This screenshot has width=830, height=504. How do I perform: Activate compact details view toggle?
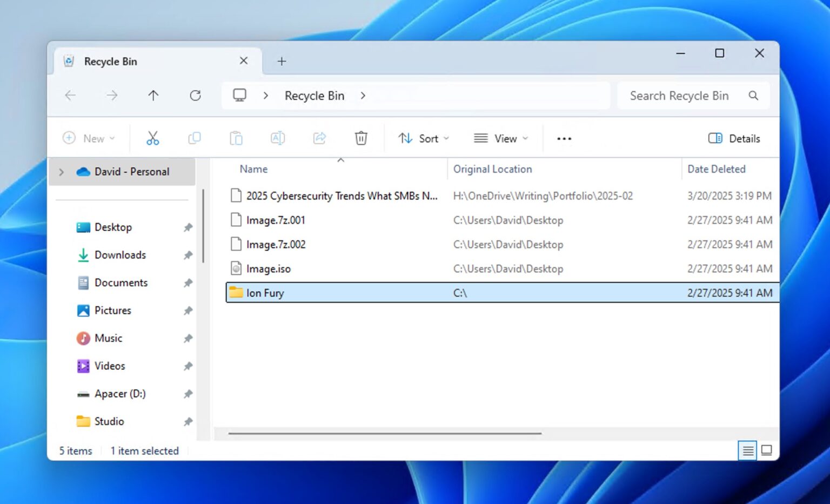(x=747, y=450)
